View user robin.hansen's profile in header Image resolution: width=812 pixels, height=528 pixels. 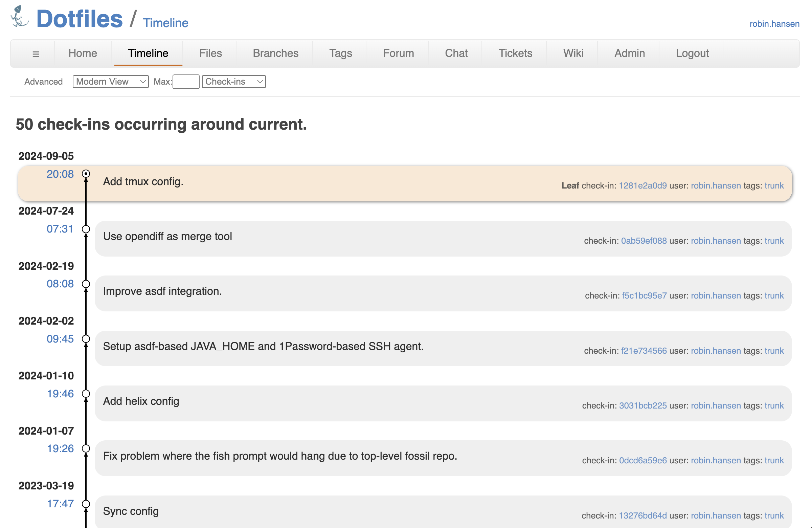[x=774, y=24]
